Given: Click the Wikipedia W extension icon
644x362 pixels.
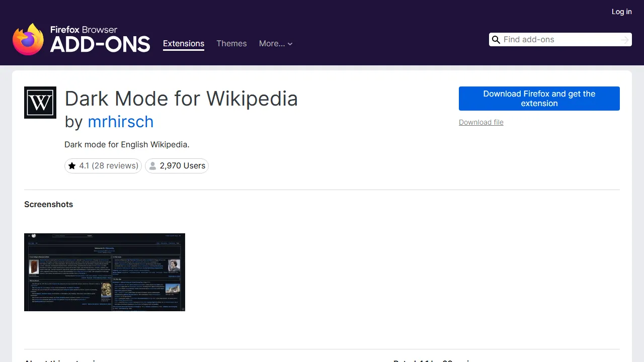Looking at the screenshot, I should [x=40, y=102].
